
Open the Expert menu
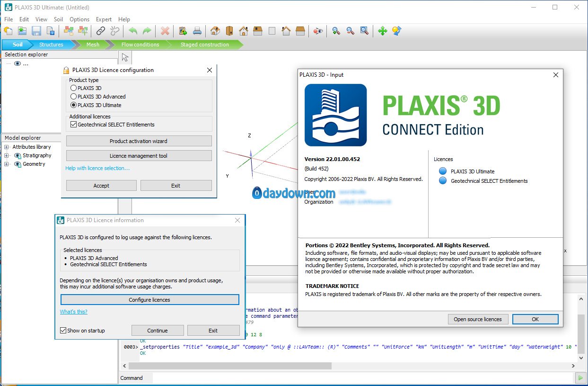tap(104, 19)
